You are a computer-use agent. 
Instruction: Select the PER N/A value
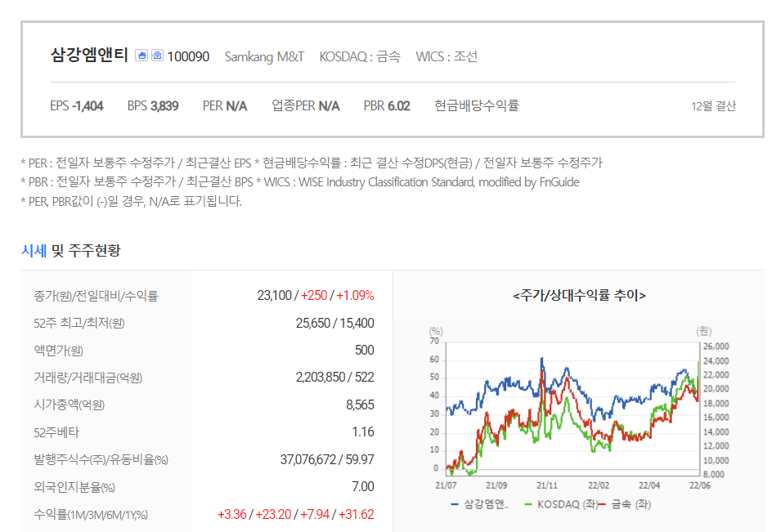(225, 106)
